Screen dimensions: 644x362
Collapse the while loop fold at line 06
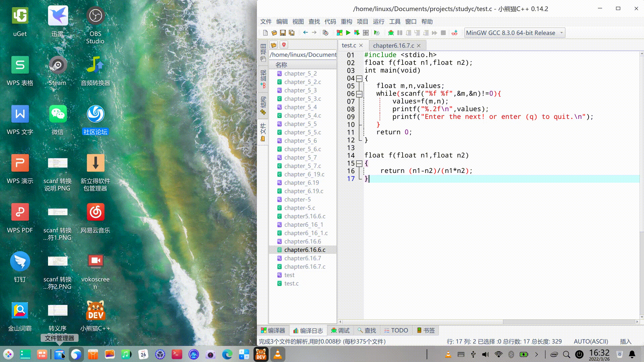click(x=359, y=94)
